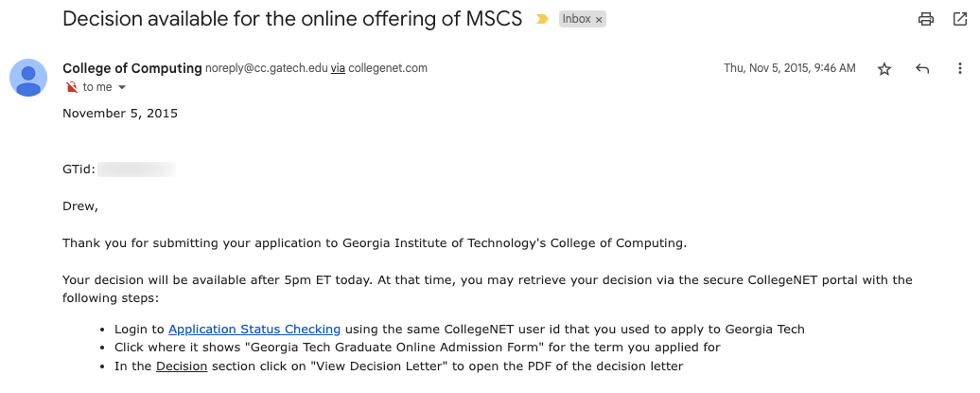Screen dimensions: 980x393
Task: Click the red not-encrypted lock icon
Action: click(72, 87)
